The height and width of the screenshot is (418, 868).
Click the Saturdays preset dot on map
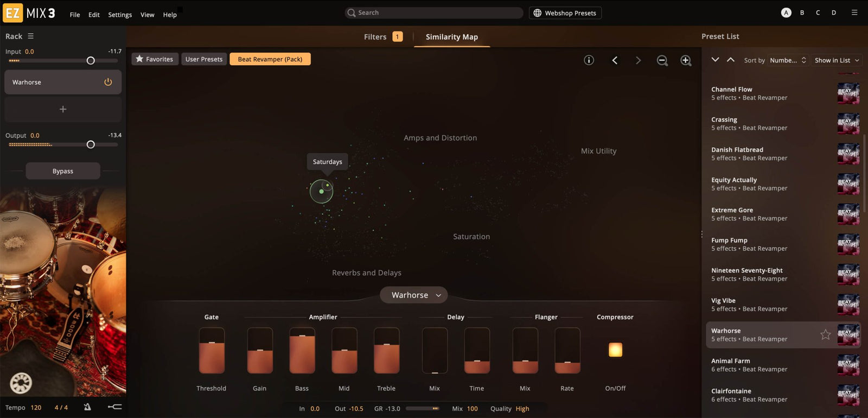[x=327, y=185]
